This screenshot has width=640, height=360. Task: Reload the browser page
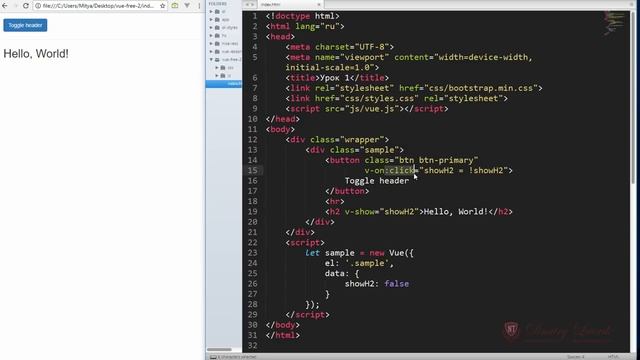[x=25, y=6]
